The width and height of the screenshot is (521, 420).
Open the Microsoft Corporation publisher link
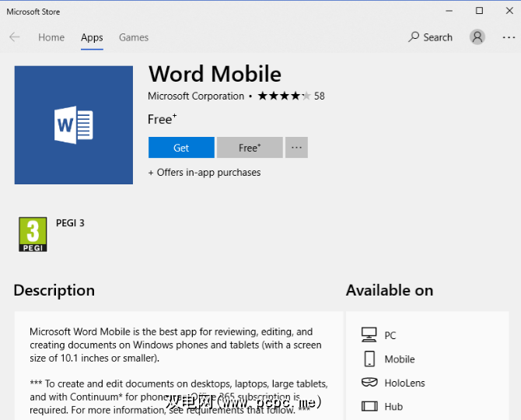[196, 96]
